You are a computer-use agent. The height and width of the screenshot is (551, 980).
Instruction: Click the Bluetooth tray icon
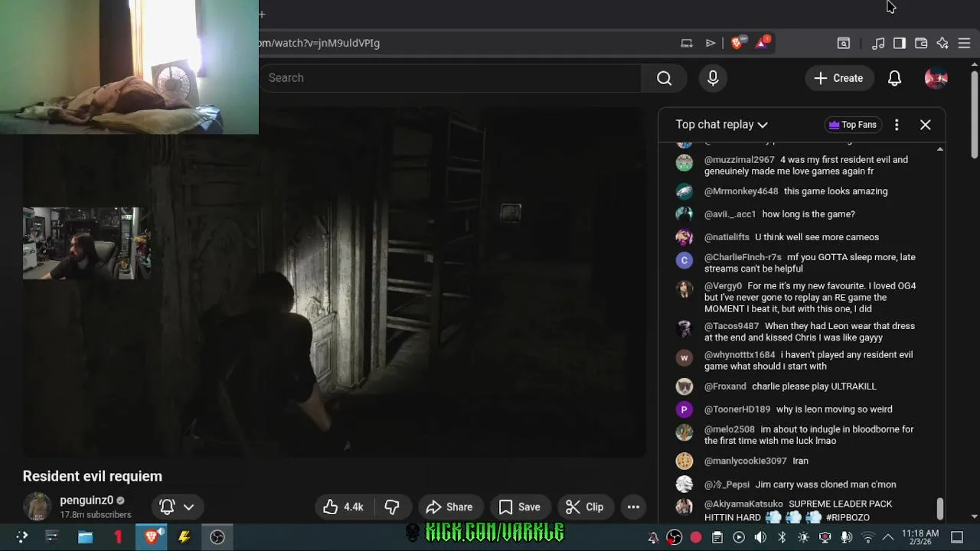pyautogui.click(x=782, y=537)
